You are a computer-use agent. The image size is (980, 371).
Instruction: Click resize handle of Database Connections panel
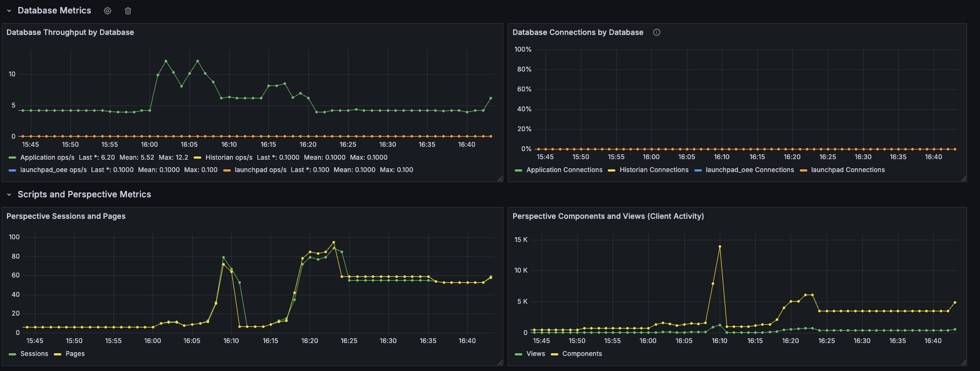tap(963, 179)
